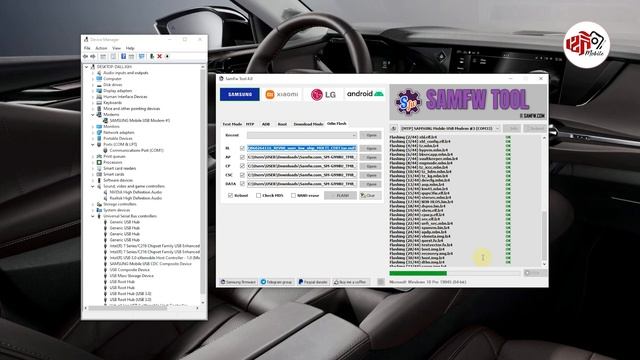Toggle the CSC file checkbox
The height and width of the screenshot is (360, 640).
[242, 175]
